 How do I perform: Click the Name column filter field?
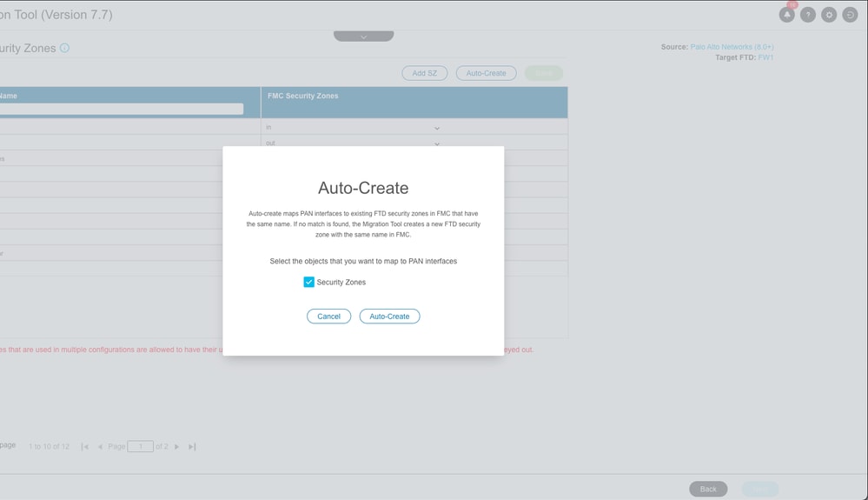pyautogui.click(x=121, y=109)
